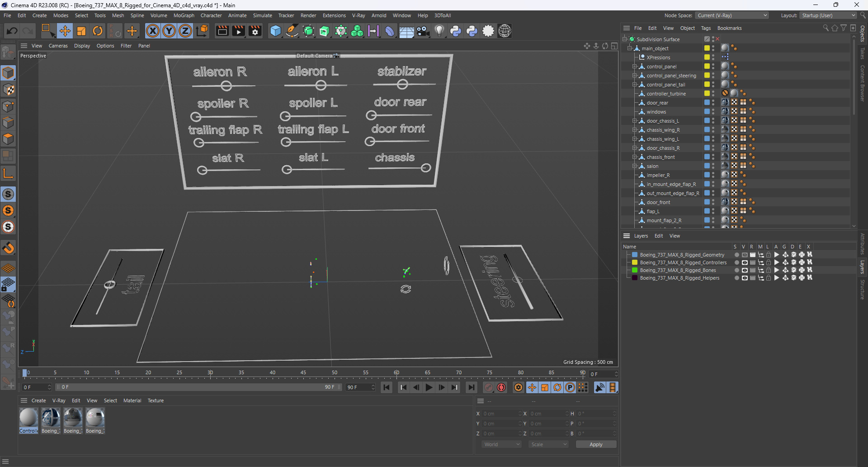Open the MoGraph menu
This screenshot has width=868, height=467.
(184, 15)
